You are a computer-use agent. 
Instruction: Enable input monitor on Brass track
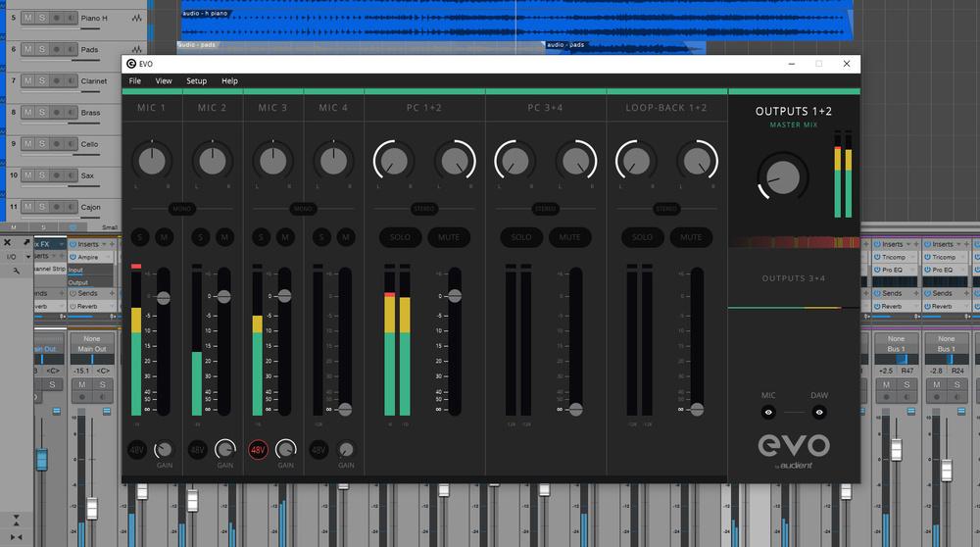pos(72,113)
